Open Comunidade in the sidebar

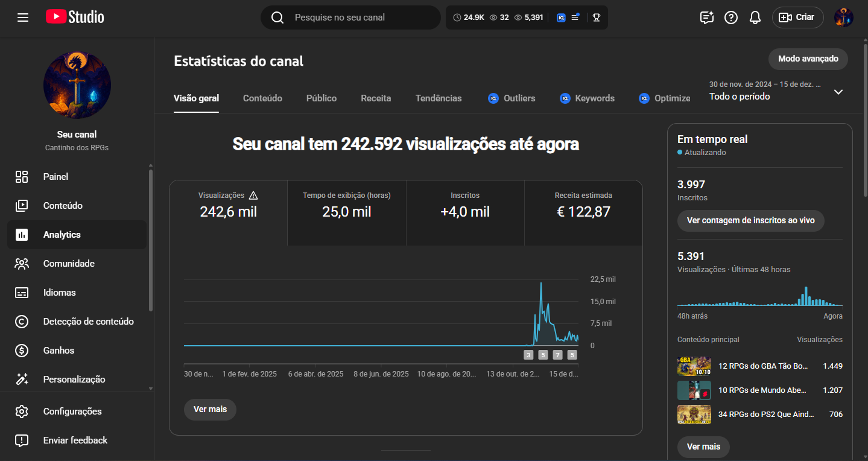[x=77, y=264]
